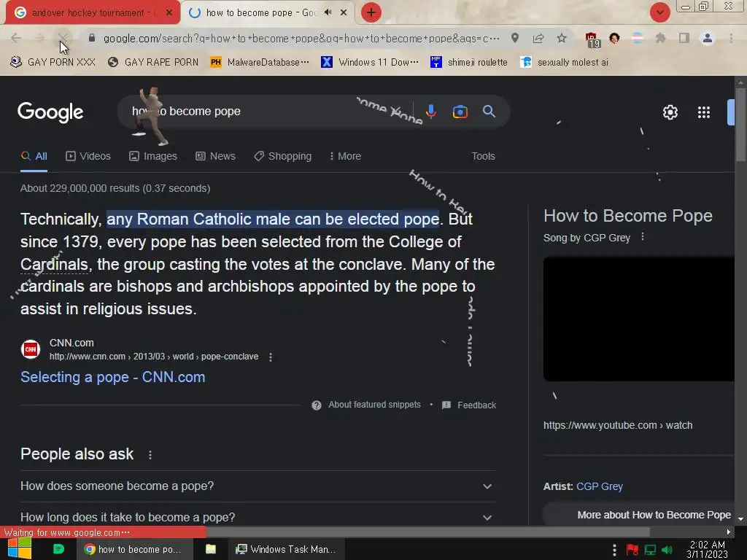Click the search magnifier button
Viewport: 747px width, 560px height.
pyautogui.click(x=489, y=112)
